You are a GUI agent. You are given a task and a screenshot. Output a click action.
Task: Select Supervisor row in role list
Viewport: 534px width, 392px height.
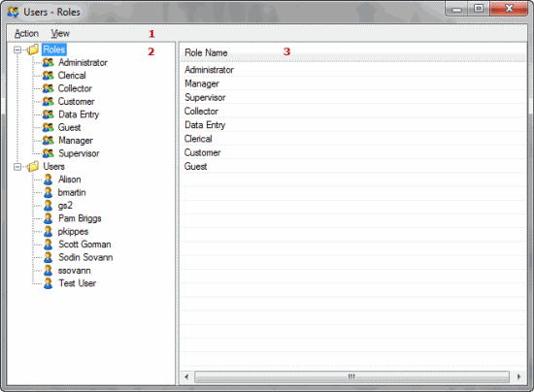[352, 97]
